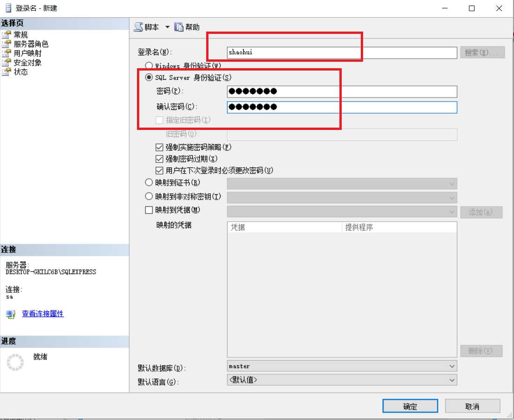Focus the 登录名 input field

click(342, 52)
